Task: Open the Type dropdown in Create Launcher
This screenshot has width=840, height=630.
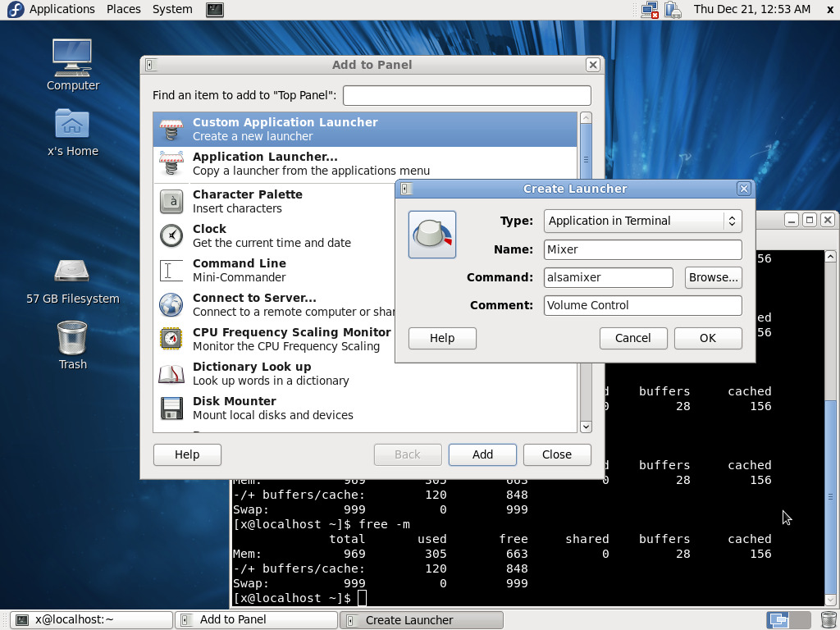Action: pos(642,221)
